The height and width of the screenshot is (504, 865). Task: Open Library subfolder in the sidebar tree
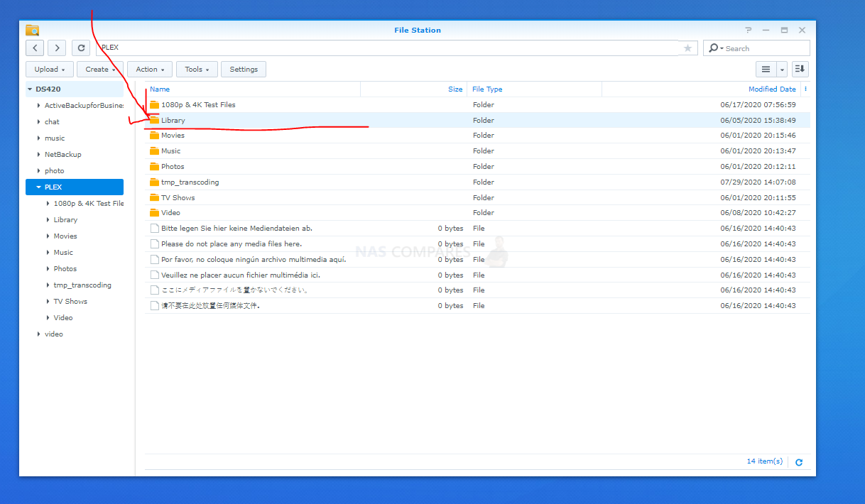pyautogui.click(x=65, y=219)
